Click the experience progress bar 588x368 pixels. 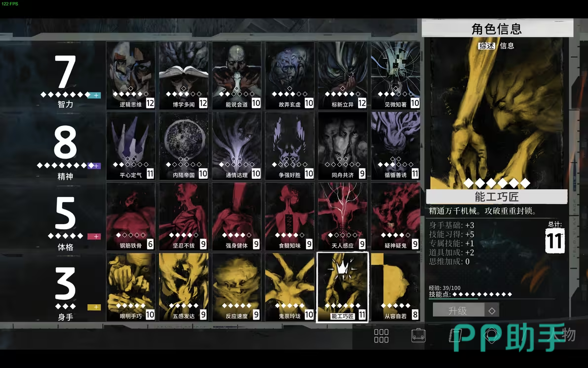point(453,298)
